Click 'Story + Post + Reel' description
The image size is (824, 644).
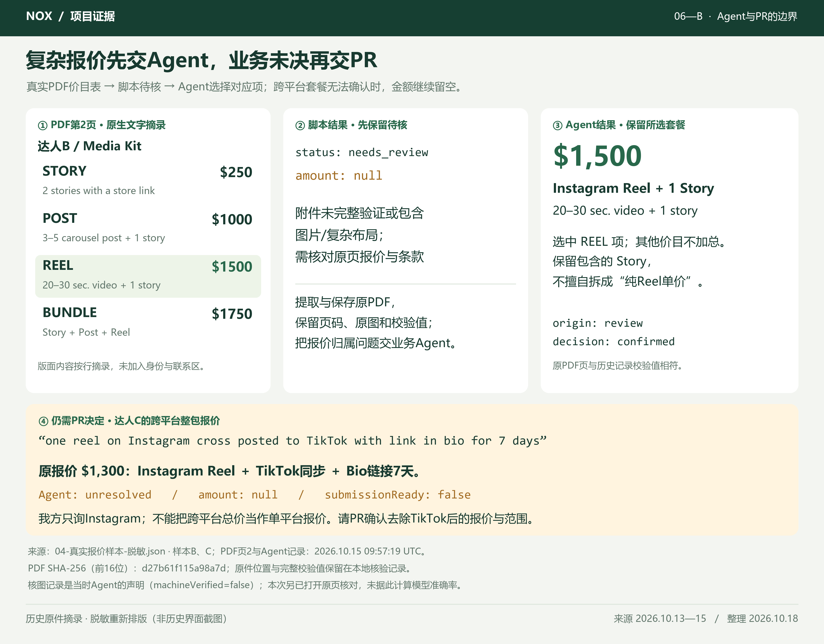(86, 332)
